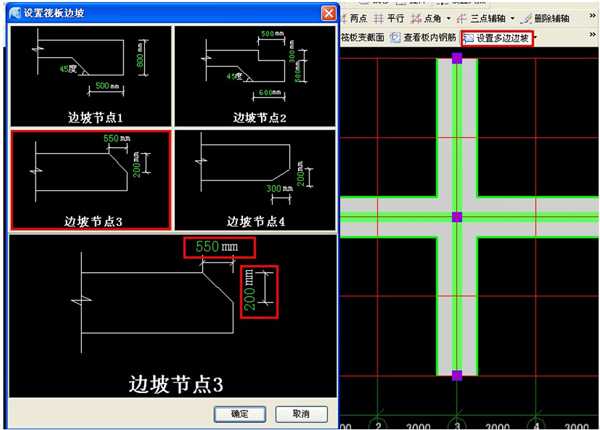Image resolution: width=600 pixels, height=430 pixels.
Task: Select the 边坡节点4 slope thumbnail
Action: pyautogui.click(x=255, y=180)
